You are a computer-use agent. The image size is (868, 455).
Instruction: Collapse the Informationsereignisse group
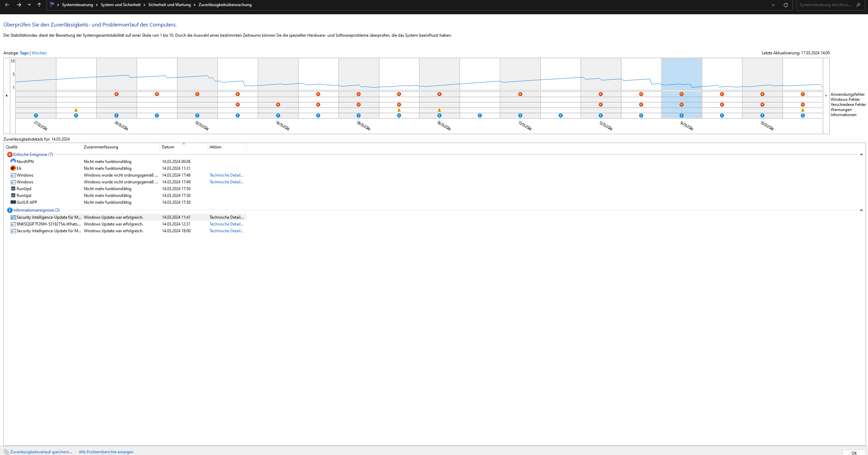[861, 210]
